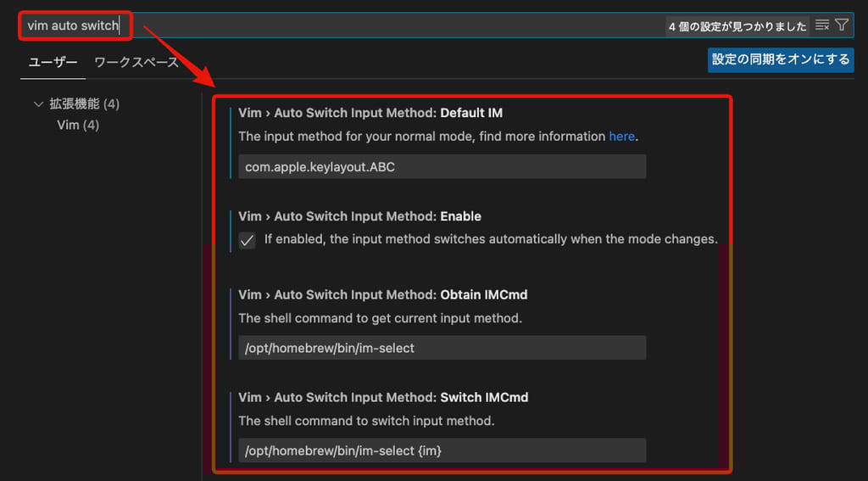Click the 設定の同期をオンにする button
868x481 pixels.
coord(781,59)
